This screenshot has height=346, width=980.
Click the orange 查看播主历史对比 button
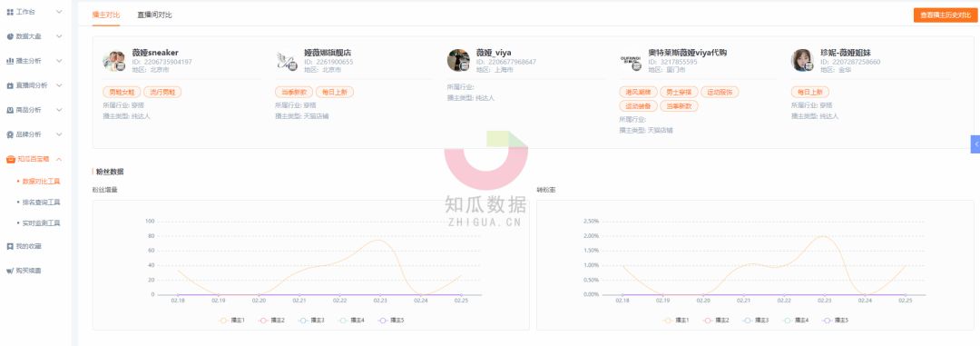click(x=945, y=15)
